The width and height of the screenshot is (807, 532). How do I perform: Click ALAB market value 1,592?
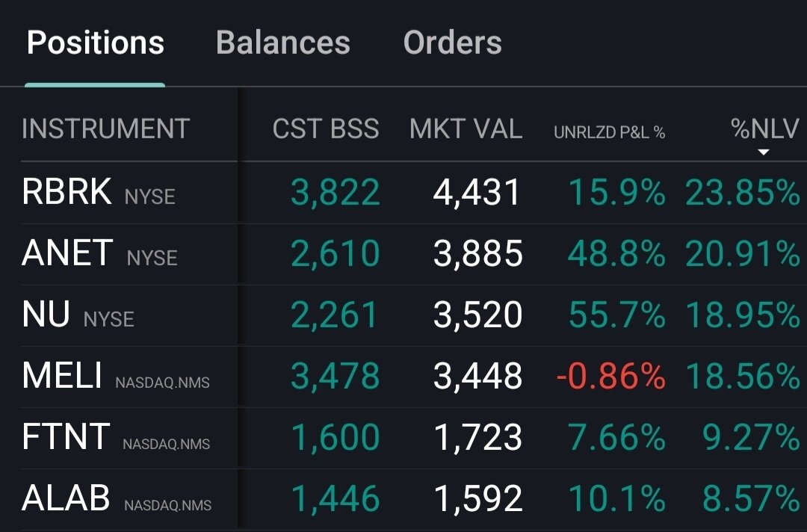[x=478, y=499]
